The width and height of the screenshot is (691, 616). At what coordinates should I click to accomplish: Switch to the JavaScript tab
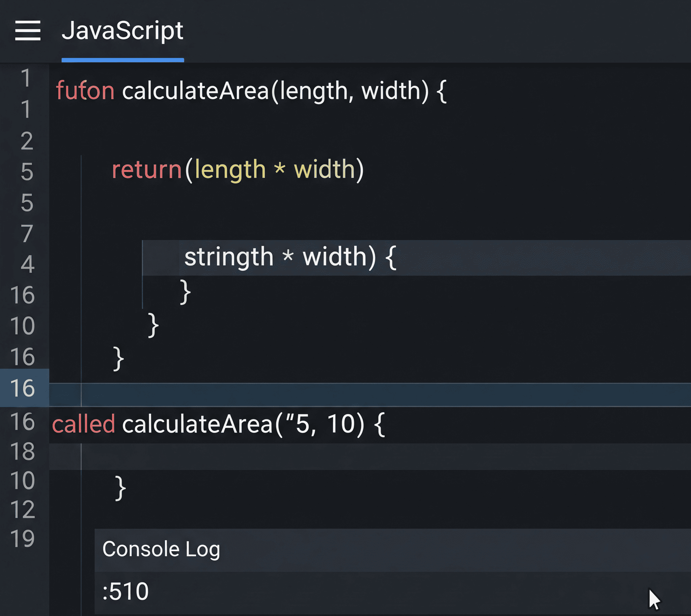[122, 31]
